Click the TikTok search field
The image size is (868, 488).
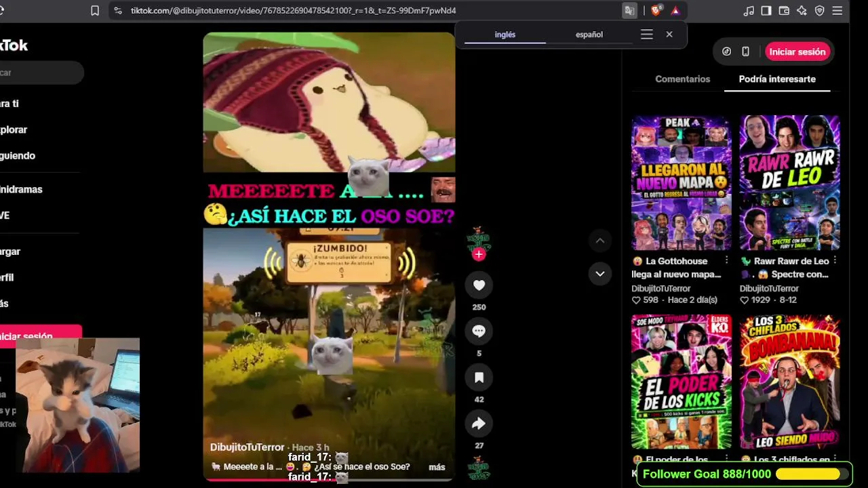39,73
